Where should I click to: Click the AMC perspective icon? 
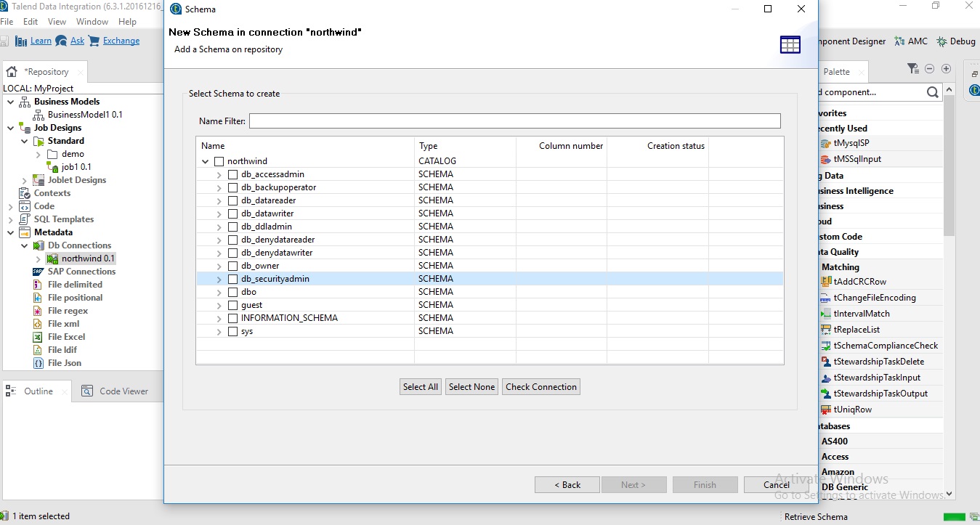[899, 41]
